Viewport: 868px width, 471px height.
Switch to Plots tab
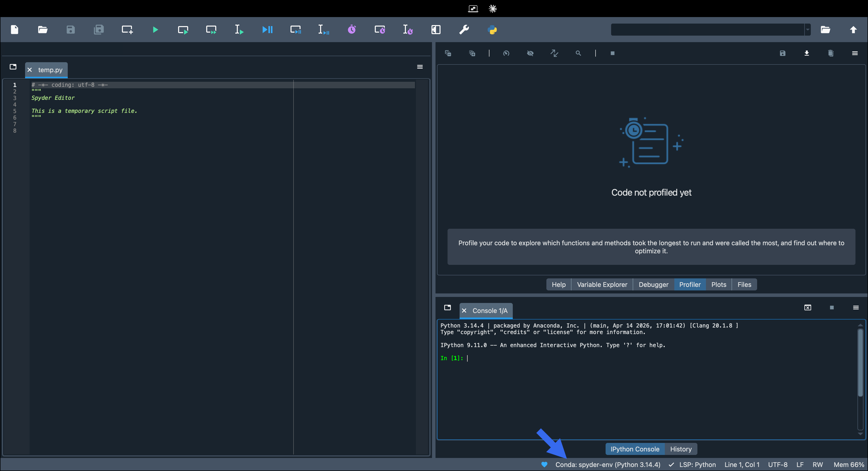pyautogui.click(x=719, y=284)
